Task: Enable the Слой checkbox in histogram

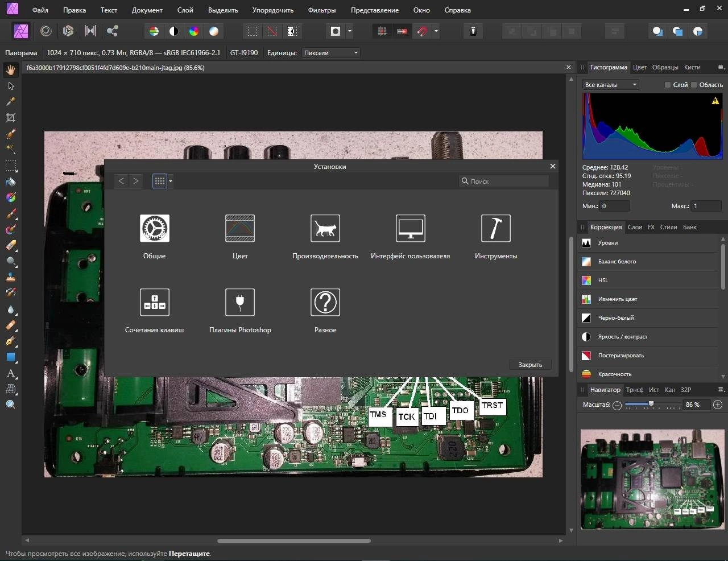Action: [x=668, y=85]
